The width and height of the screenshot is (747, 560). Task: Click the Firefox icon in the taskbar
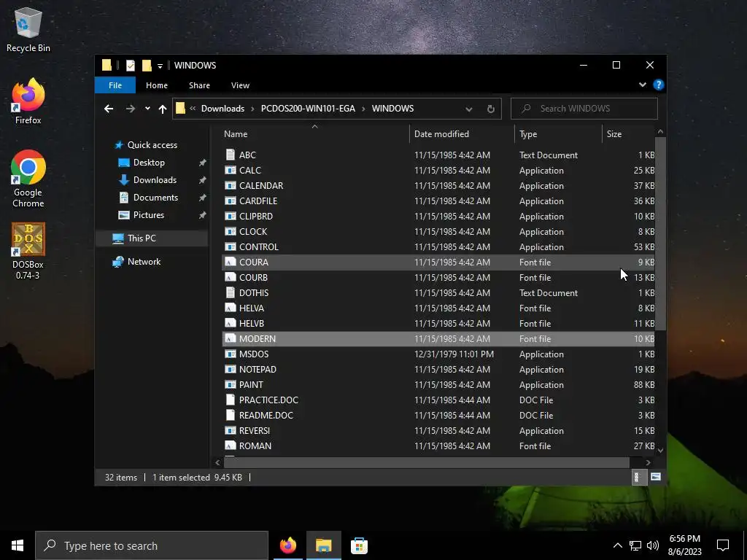287,545
